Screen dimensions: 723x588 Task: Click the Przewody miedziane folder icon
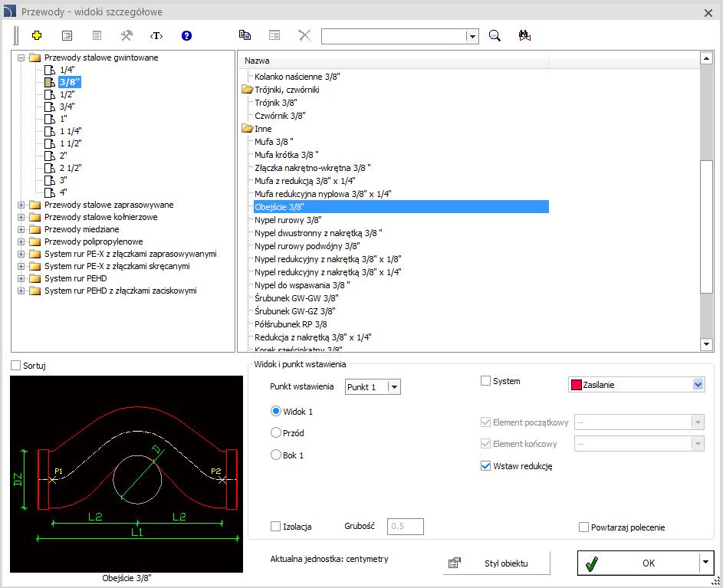[x=35, y=229]
